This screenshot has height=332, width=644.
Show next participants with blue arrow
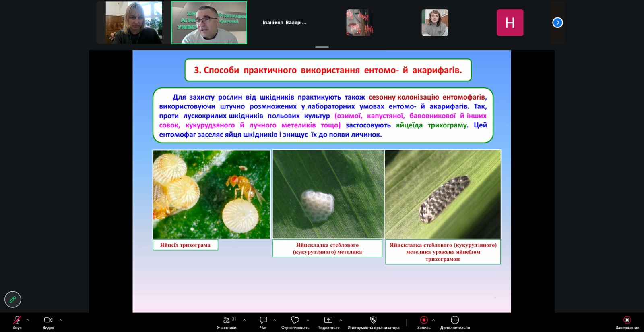(x=557, y=23)
